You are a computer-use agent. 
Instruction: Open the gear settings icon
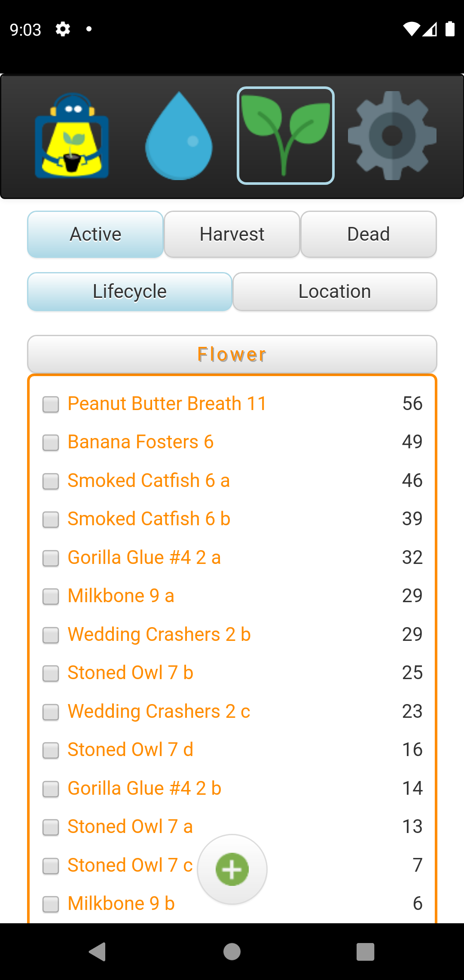(392, 136)
